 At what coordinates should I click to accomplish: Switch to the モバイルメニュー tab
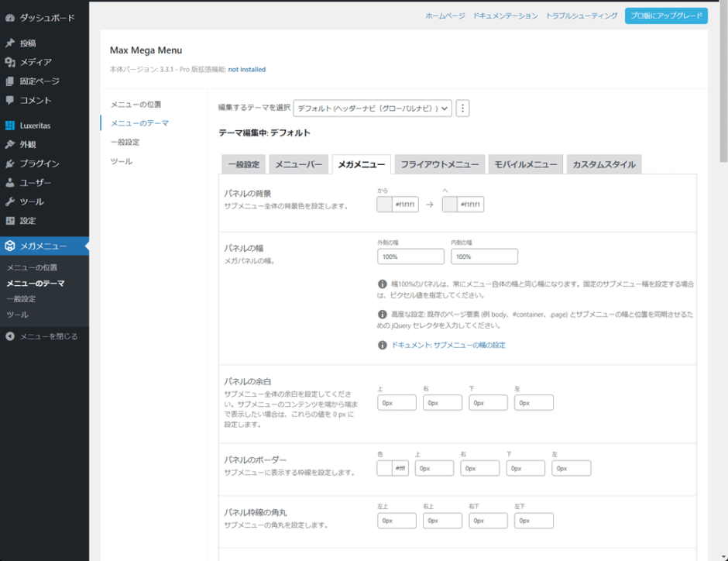click(526, 164)
